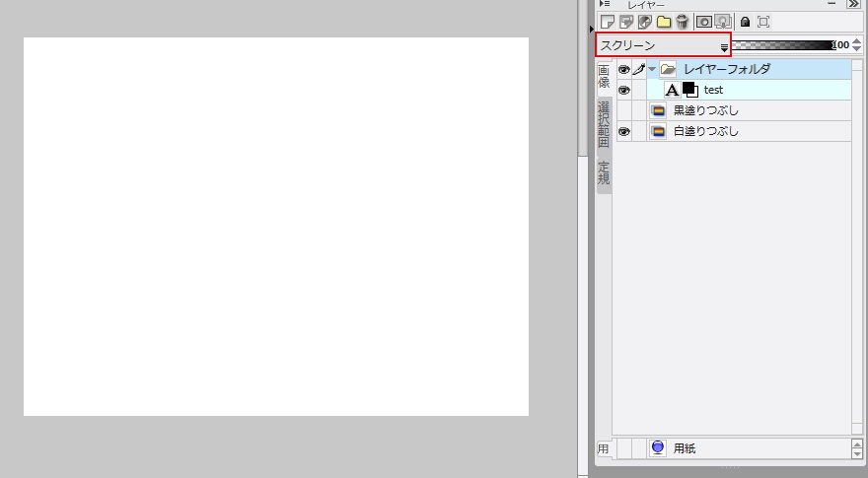Create a new layer with the blank page icon
This screenshot has width=868, height=478.
click(608, 22)
